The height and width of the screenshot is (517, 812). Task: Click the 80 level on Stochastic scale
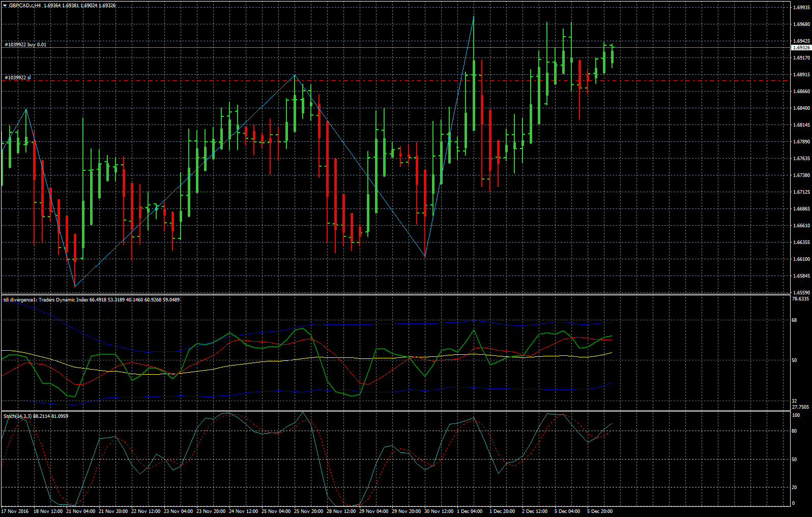(794, 431)
